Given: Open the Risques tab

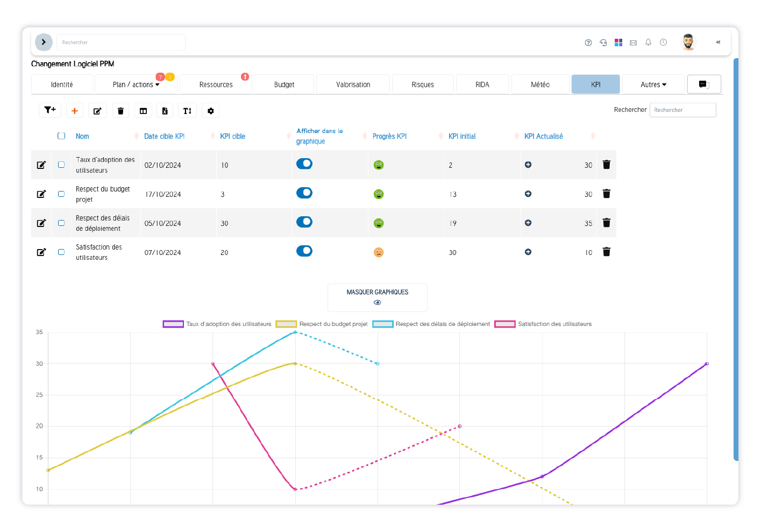Looking at the screenshot, I should pos(423,84).
